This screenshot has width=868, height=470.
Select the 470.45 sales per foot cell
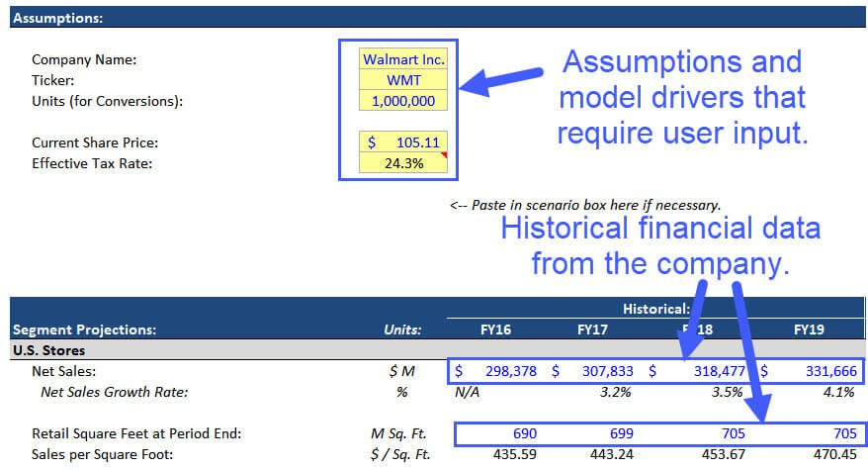(x=835, y=454)
